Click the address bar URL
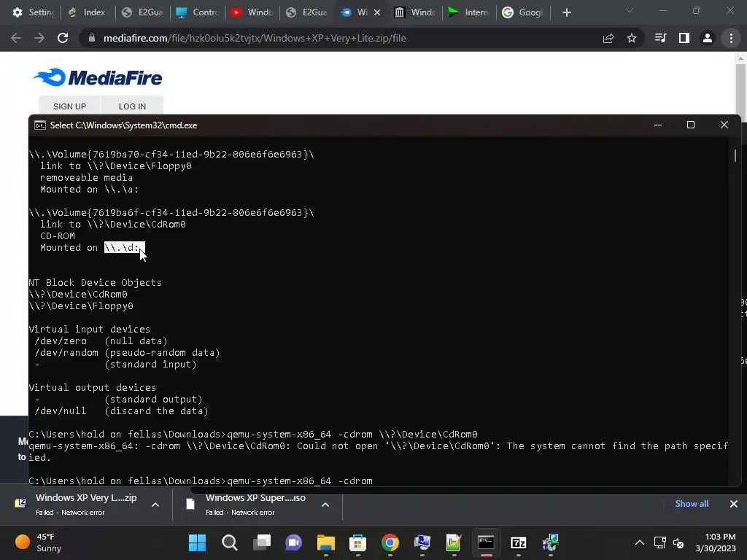 pyautogui.click(x=255, y=38)
